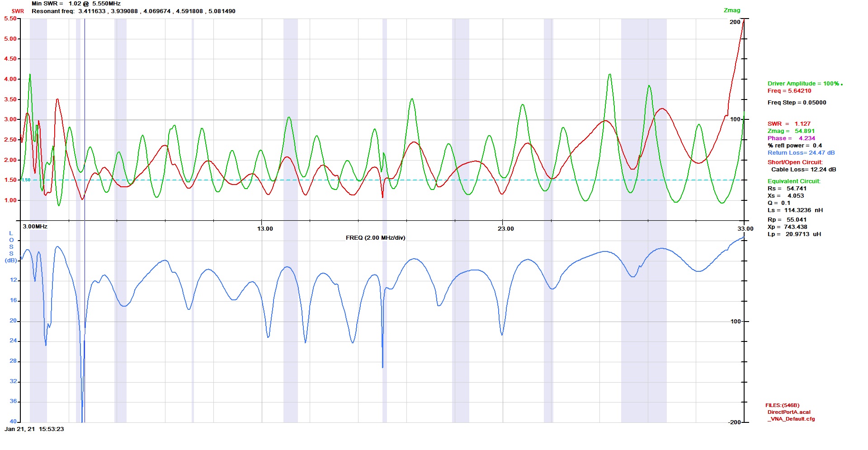Select the Min SWR readout text
This screenshot has width=868, height=450.
(x=76, y=4)
